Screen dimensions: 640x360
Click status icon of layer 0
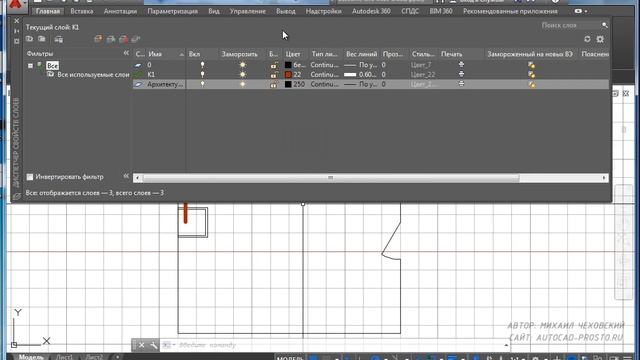(138, 65)
